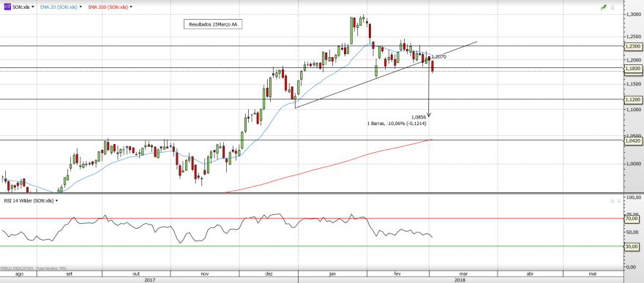Click the 'jan' month on time axis
The width and height of the screenshot is (644, 283).
click(x=333, y=273)
